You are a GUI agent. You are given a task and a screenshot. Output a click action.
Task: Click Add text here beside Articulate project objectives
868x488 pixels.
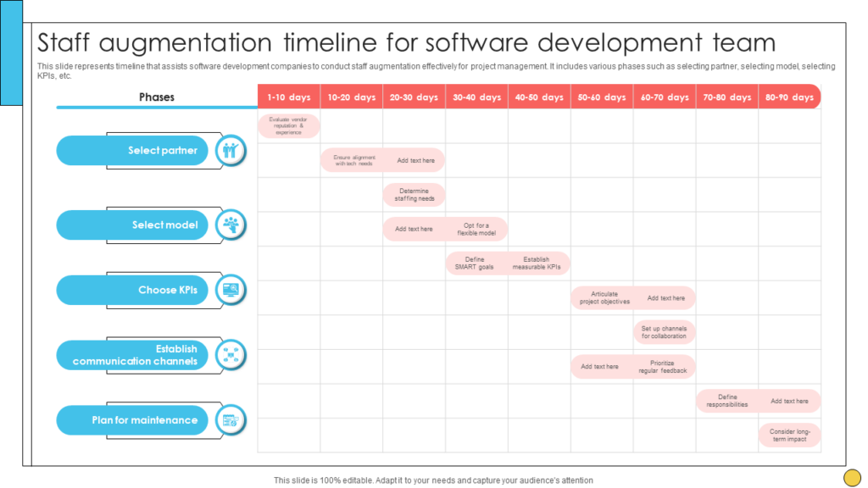coord(666,298)
